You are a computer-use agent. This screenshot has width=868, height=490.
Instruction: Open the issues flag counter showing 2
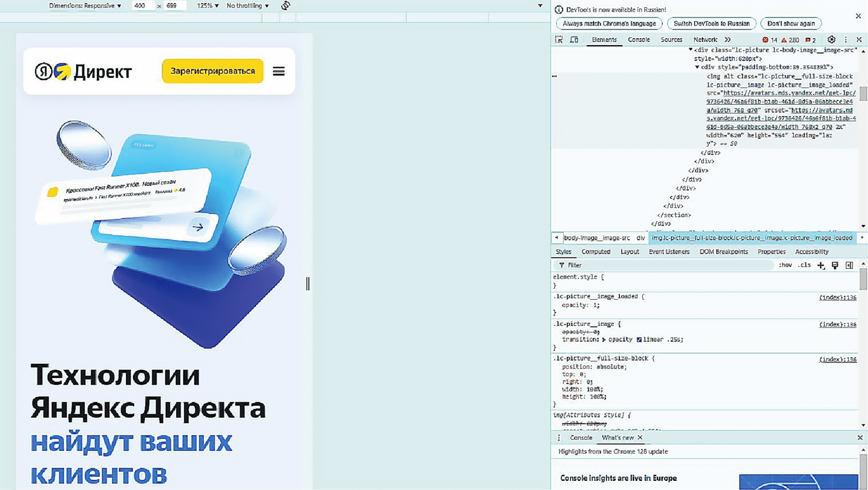click(x=811, y=40)
